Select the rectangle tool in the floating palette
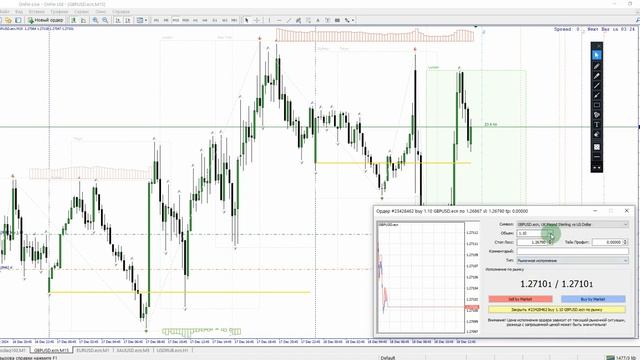 point(597,105)
